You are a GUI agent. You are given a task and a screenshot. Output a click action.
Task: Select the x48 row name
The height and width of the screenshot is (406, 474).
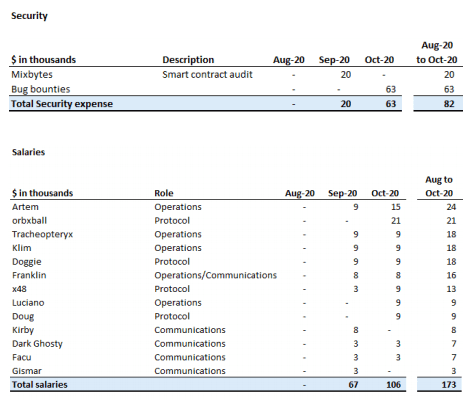19,289
